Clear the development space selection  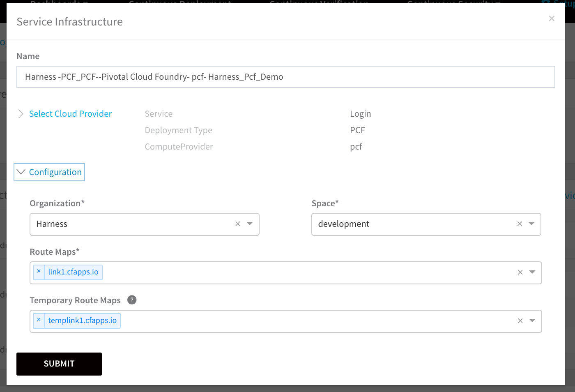tap(520, 224)
